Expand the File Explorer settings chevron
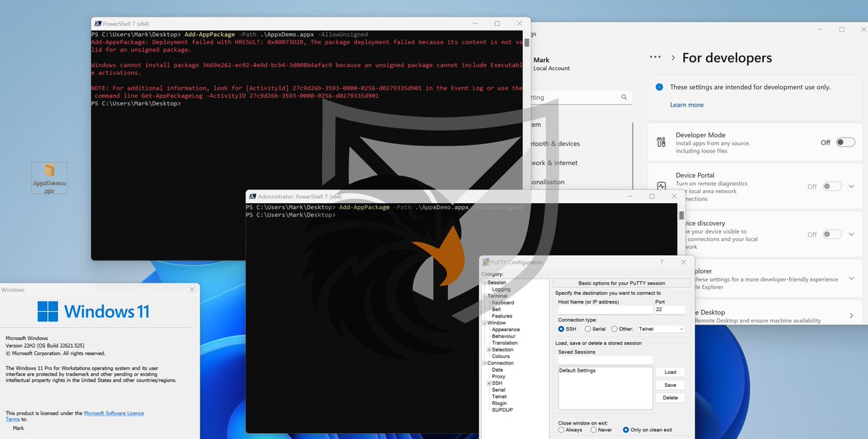868x439 pixels. coord(851,278)
